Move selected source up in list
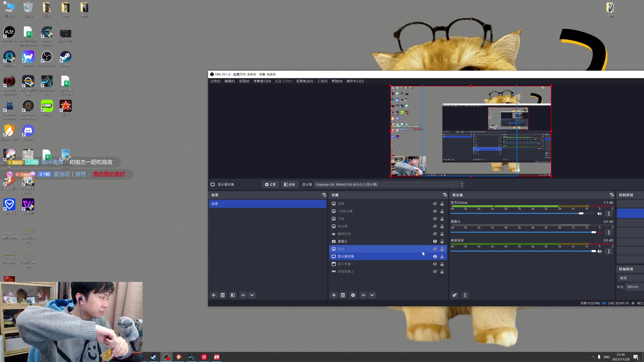 click(x=363, y=295)
